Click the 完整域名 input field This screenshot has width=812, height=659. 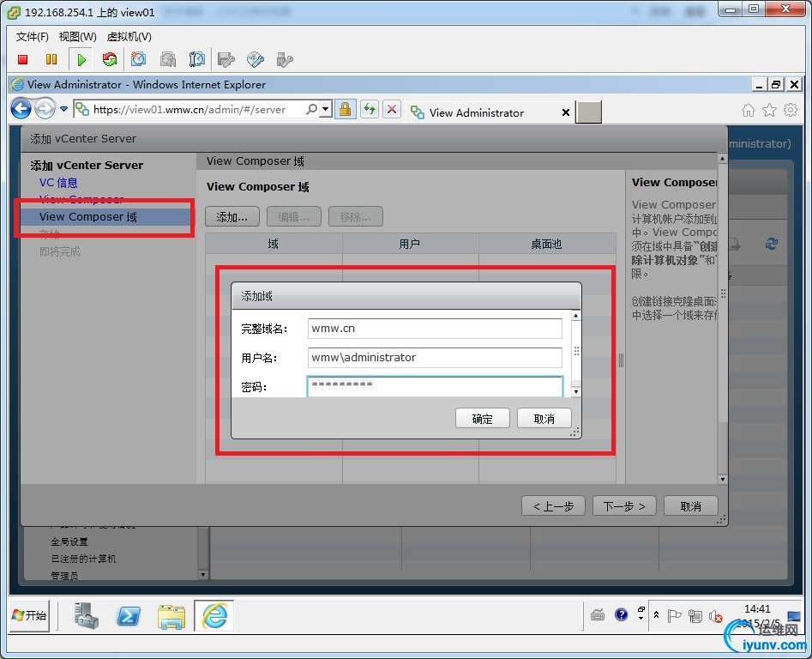tap(435, 329)
